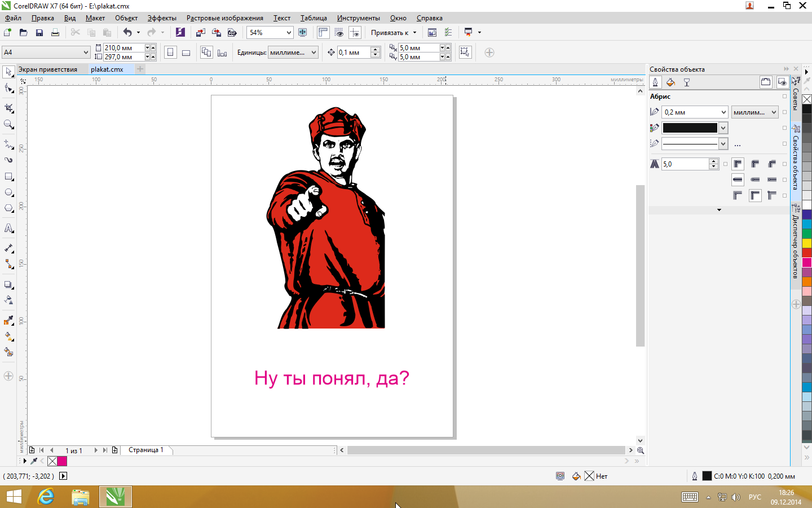This screenshot has width=812, height=508.
Task: Select the Connector tool
Action: click(8, 264)
